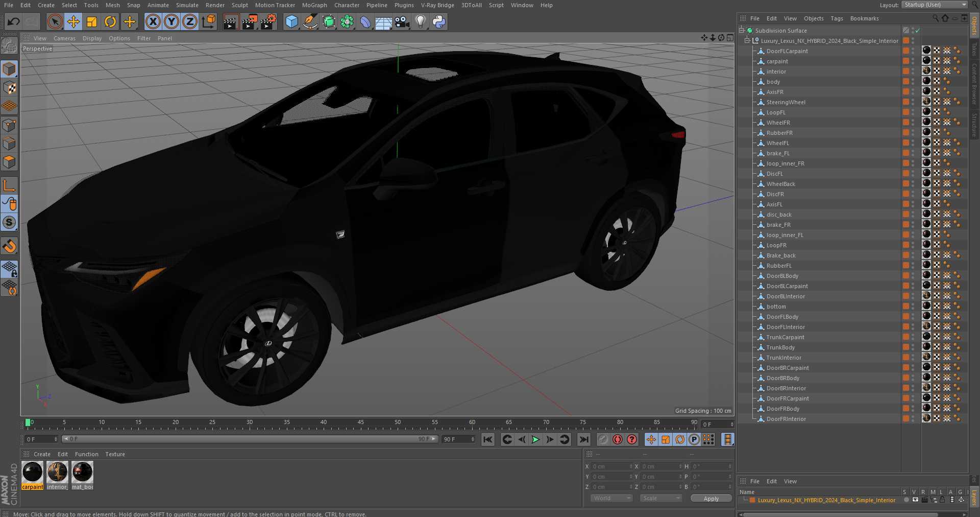The image size is (980, 517).
Task: Select the interior material thumbnail
Action: pyautogui.click(x=57, y=472)
